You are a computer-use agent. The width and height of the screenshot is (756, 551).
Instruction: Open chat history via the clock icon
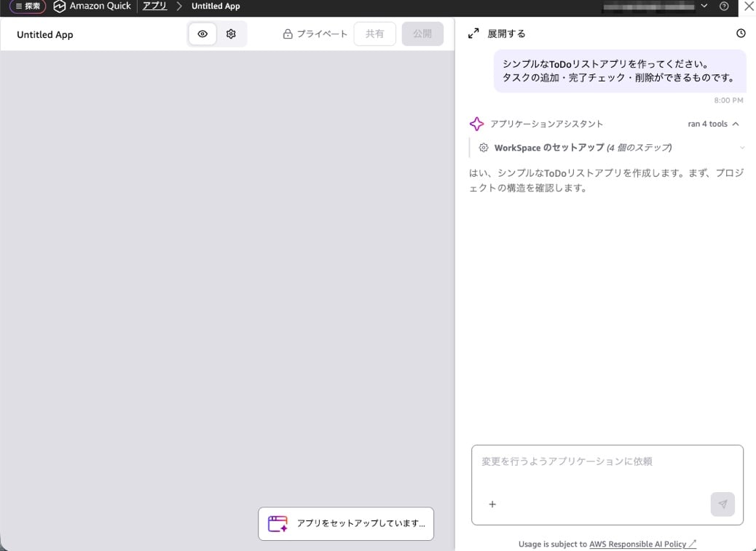741,33
